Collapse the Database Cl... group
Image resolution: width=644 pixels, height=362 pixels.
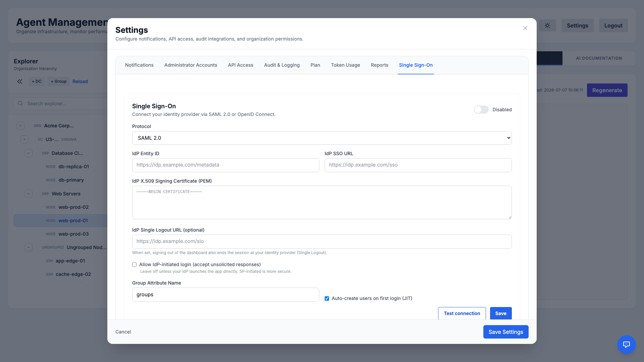[29, 153]
